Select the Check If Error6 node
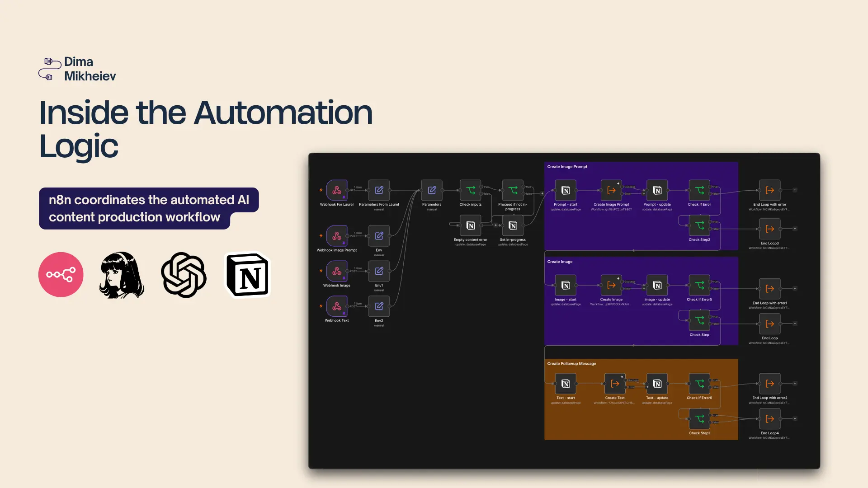 (699, 384)
